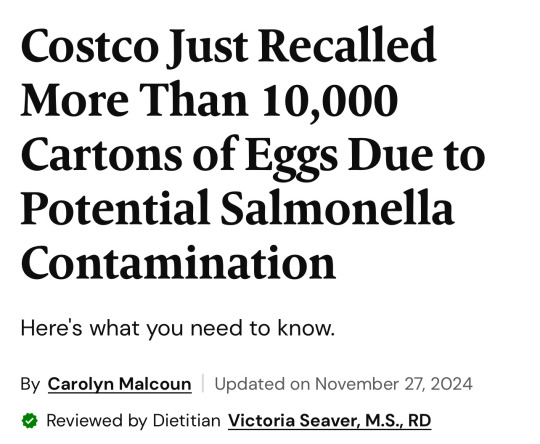Click the word 'Recalled' in the headline

[x=348, y=45]
